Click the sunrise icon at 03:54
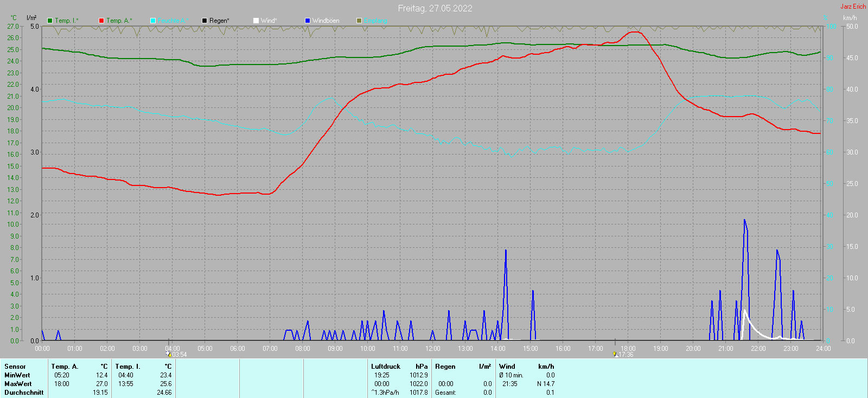This screenshot has width=868, height=398. [169, 354]
